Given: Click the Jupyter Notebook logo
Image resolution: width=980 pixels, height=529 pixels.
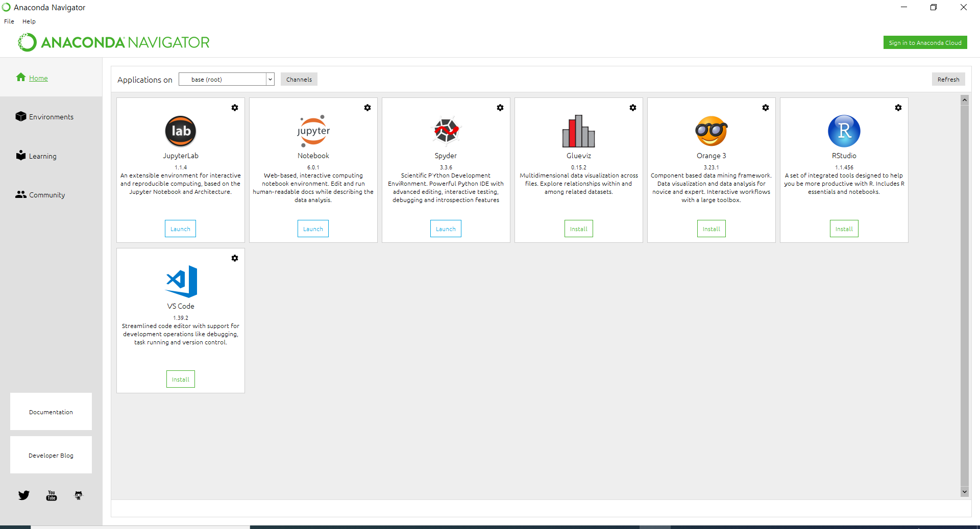Looking at the screenshot, I should (313, 131).
